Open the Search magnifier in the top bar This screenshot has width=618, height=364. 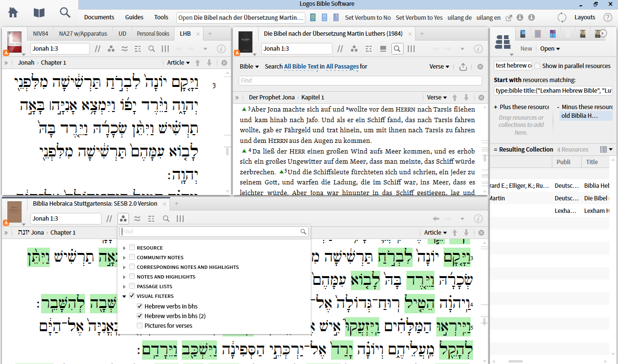(x=65, y=13)
